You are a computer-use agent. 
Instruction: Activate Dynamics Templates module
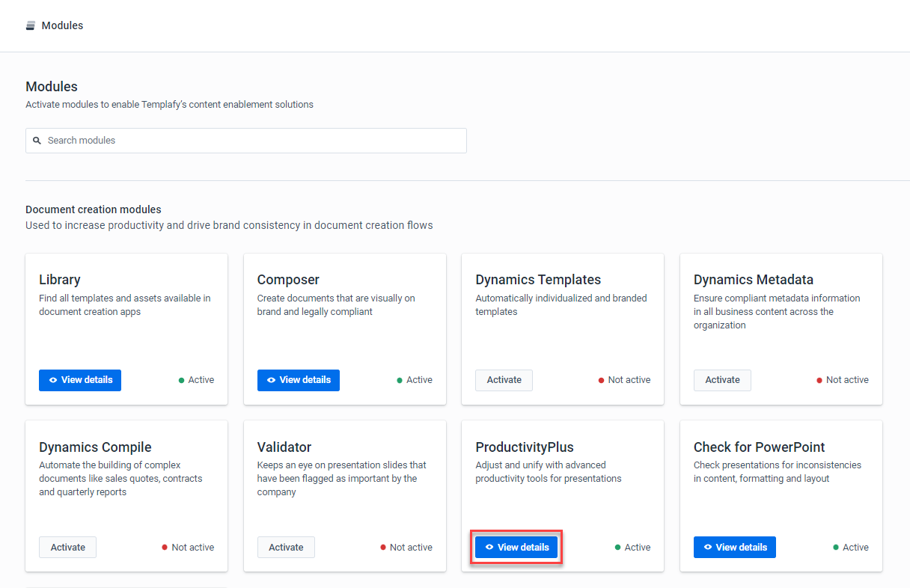click(504, 380)
